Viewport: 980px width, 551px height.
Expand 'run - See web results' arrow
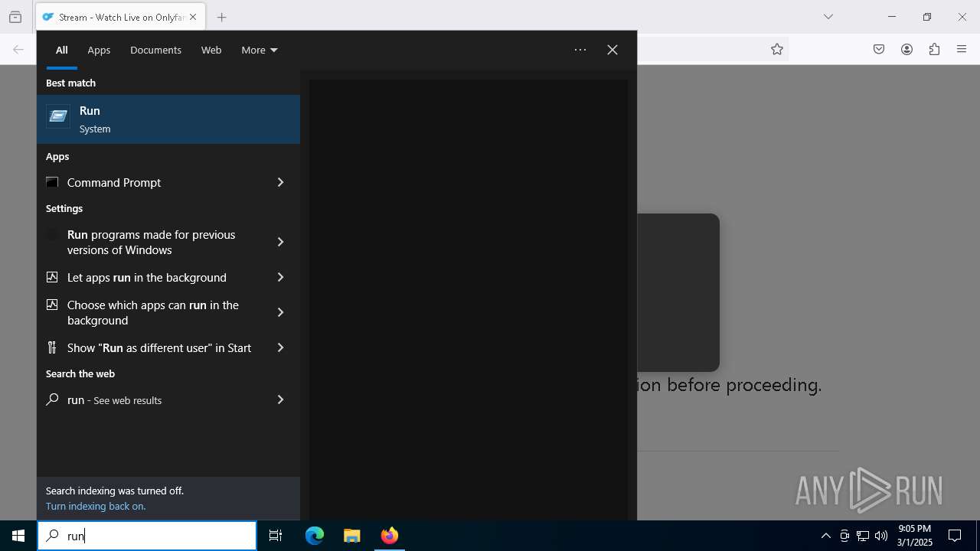[x=280, y=399]
